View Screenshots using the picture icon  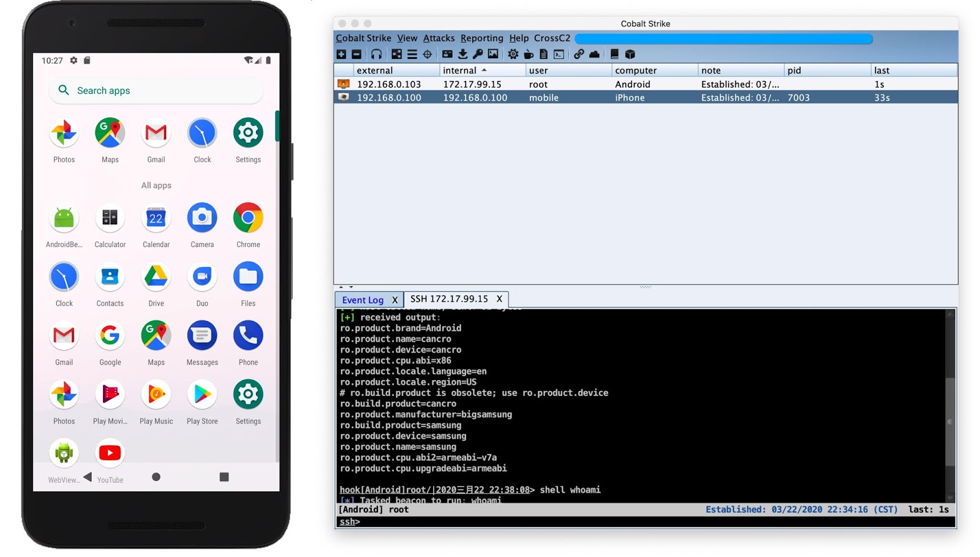(x=493, y=55)
